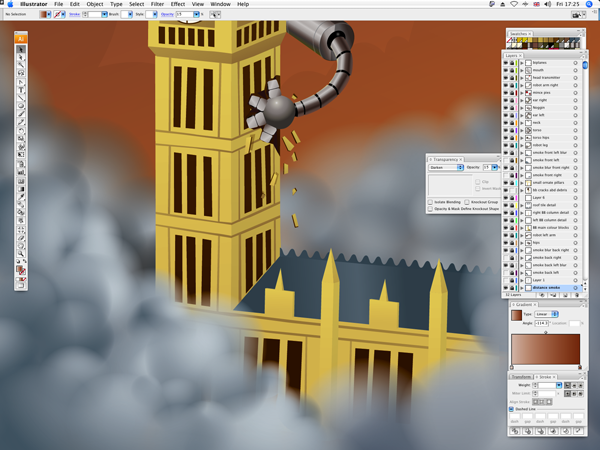Open the blending mode Darken dropdown
600x450 pixels.
(x=446, y=168)
